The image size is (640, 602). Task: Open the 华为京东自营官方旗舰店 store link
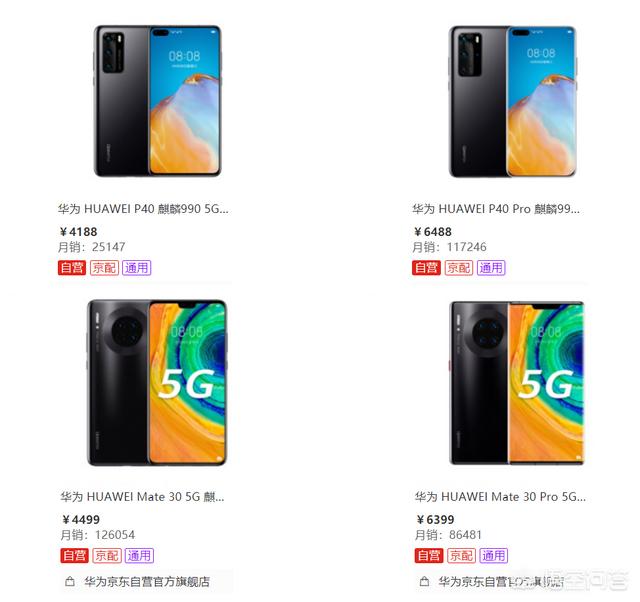(147, 582)
